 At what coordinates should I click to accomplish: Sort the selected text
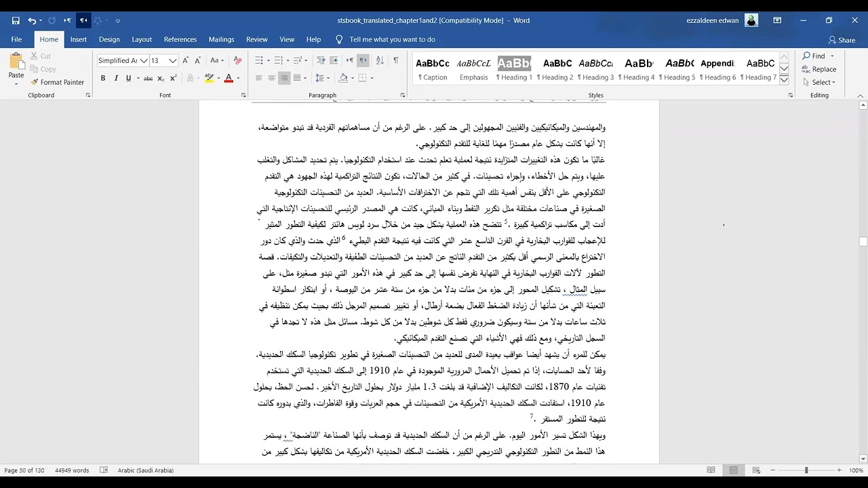380,60
